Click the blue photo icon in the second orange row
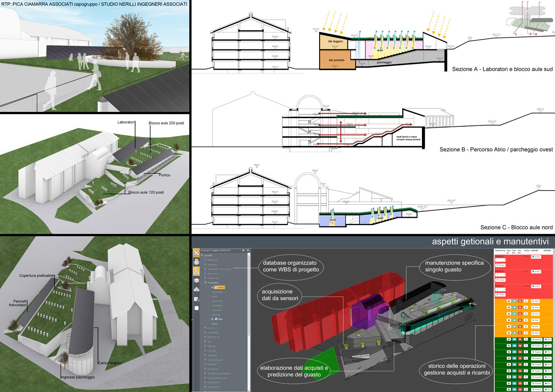The height and width of the screenshot is (392, 555). point(514,308)
